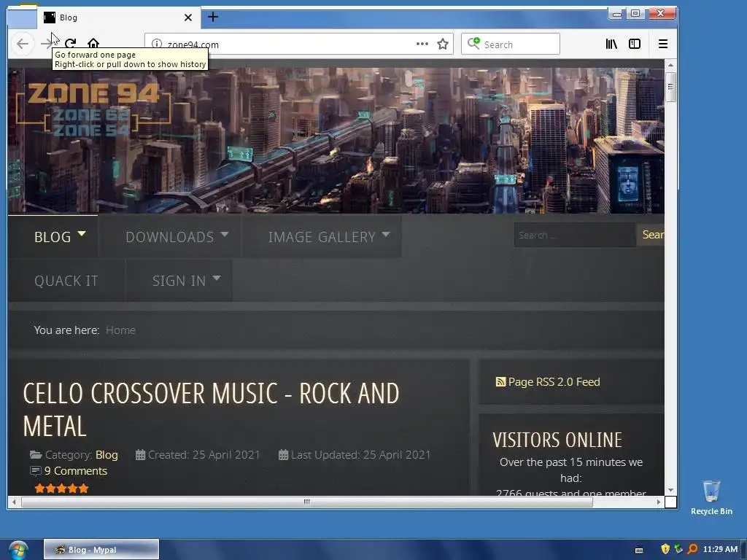Open the QUACK IT menu item
This screenshot has width=747, height=560.
click(x=66, y=281)
